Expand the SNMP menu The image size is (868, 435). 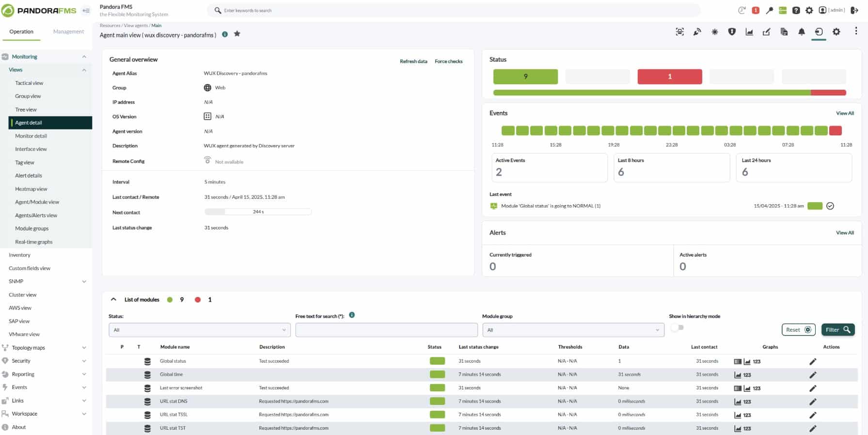84,282
